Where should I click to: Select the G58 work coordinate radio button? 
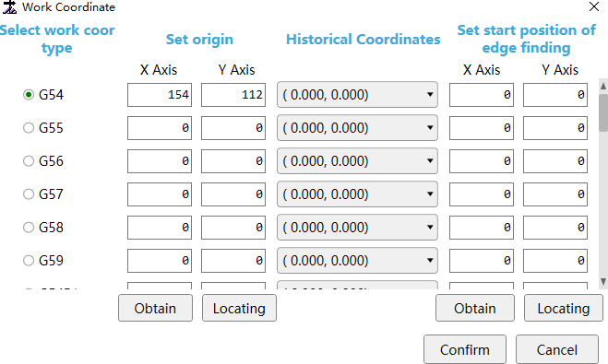[x=29, y=228]
